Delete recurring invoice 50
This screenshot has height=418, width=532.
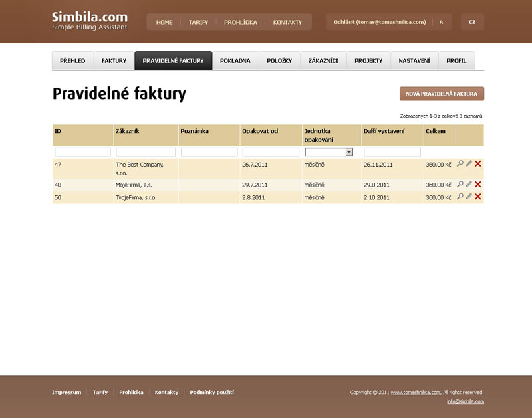point(478,196)
